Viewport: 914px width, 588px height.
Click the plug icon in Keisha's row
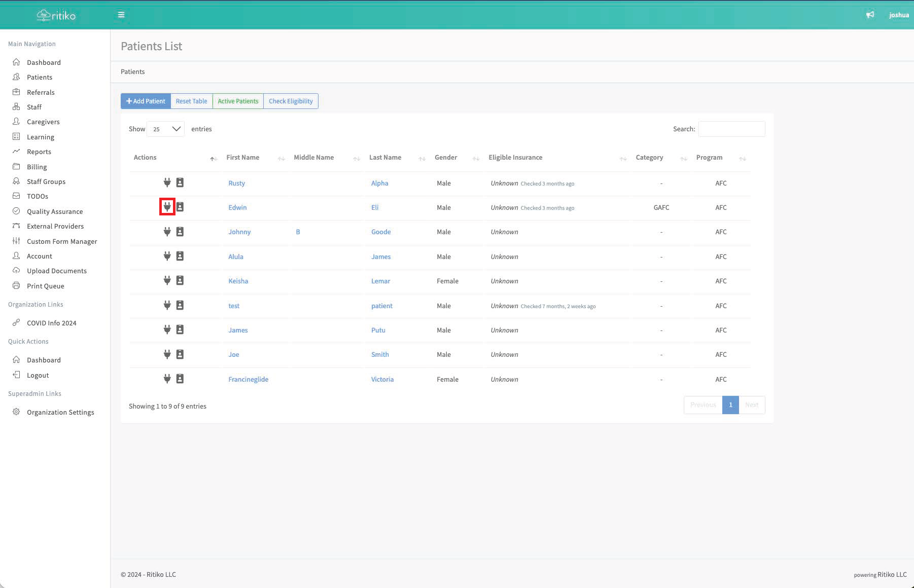(x=167, y=280)
